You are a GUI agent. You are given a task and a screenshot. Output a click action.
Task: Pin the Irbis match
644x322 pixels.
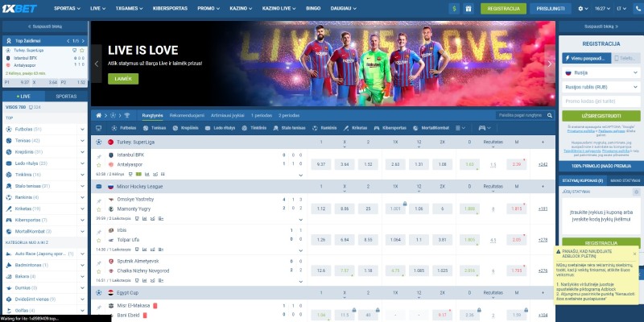coord(98,232)
